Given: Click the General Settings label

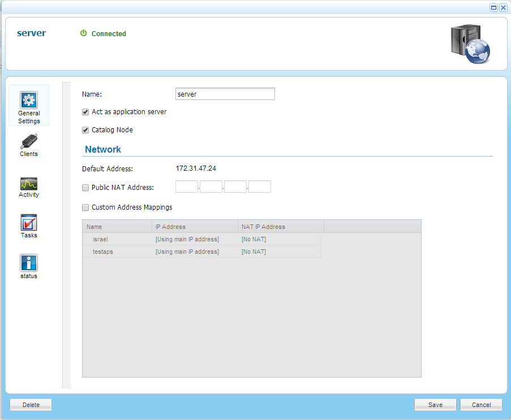Looking at the screenshot, I should [29, 117].
